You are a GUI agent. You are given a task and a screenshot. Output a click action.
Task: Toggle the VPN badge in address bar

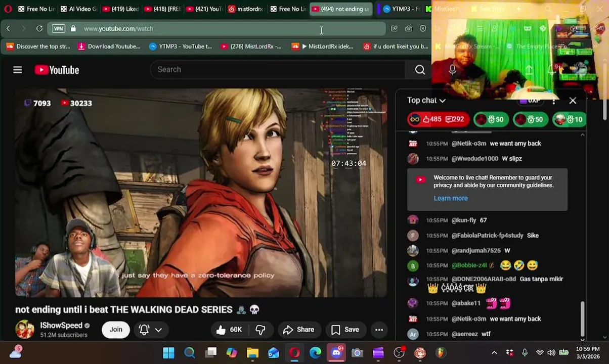59,28
